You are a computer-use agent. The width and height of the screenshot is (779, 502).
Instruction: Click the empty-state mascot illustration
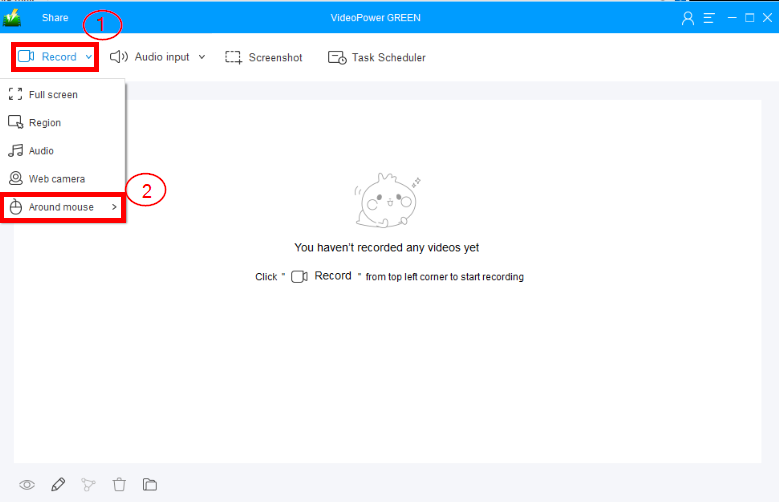pyautogui.click(x=388, y=200)
